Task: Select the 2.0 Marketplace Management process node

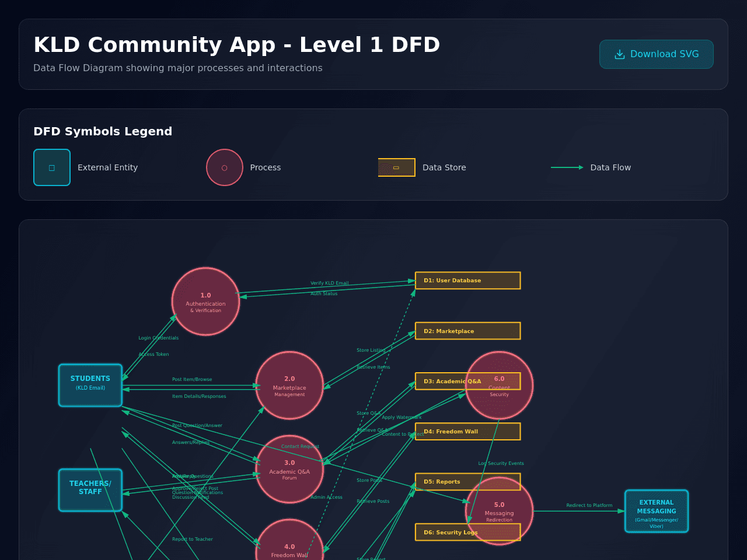Action: pos(289,385)
